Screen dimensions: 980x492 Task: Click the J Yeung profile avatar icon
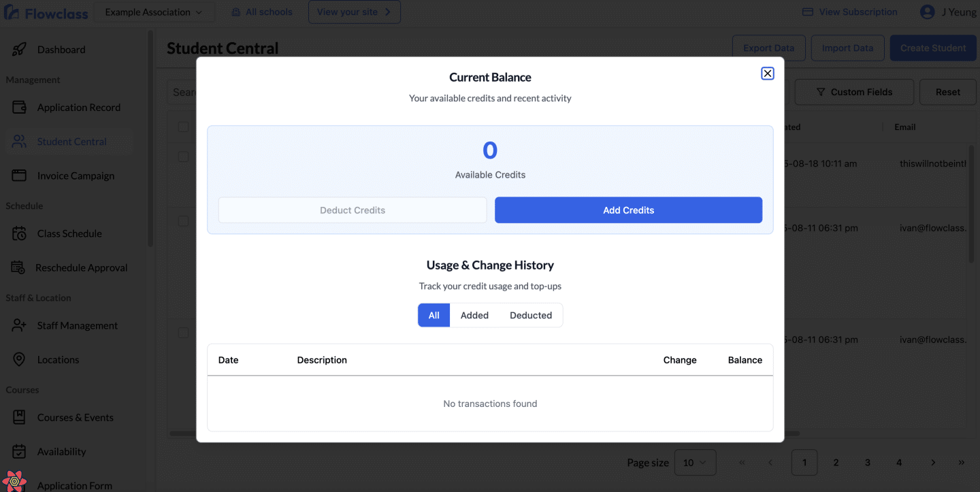[x=927, y=12]
